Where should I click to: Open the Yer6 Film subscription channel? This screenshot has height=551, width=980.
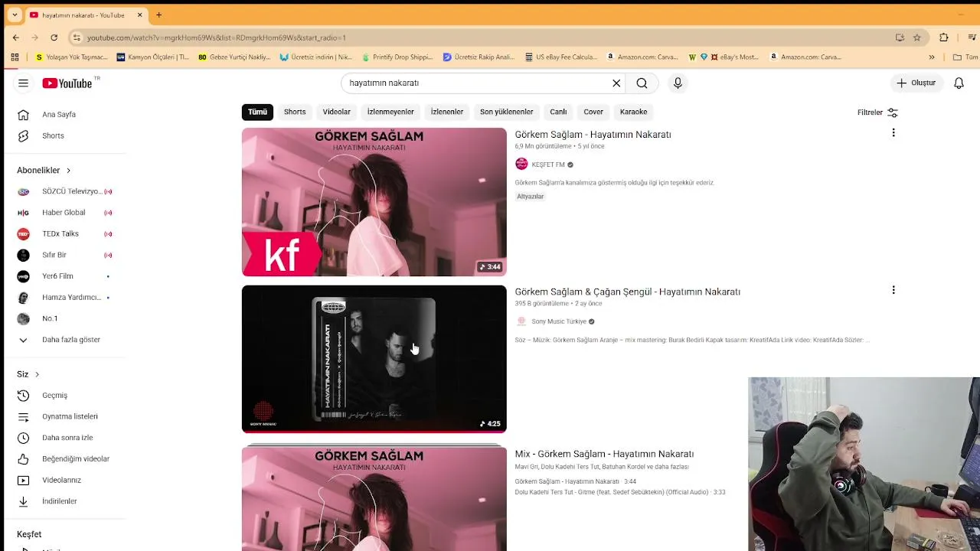[x=65, y=276]
